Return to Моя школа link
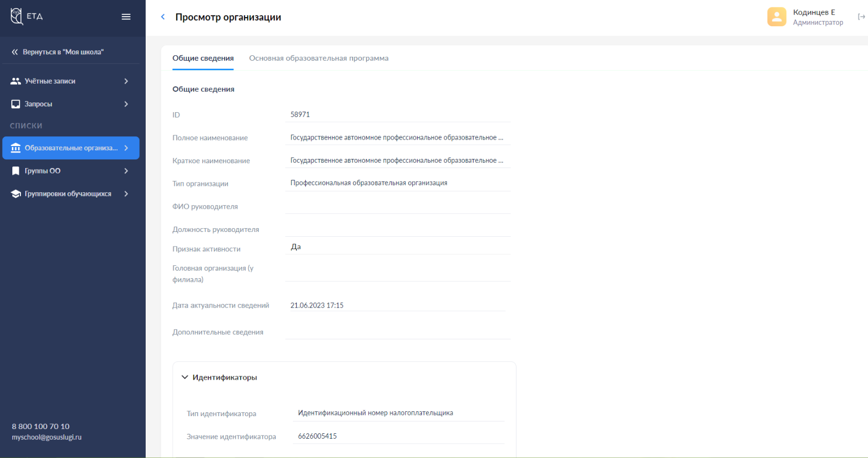The width and height of the screenshot is (868, 458). pyautogui.click(x=63, y=52)
